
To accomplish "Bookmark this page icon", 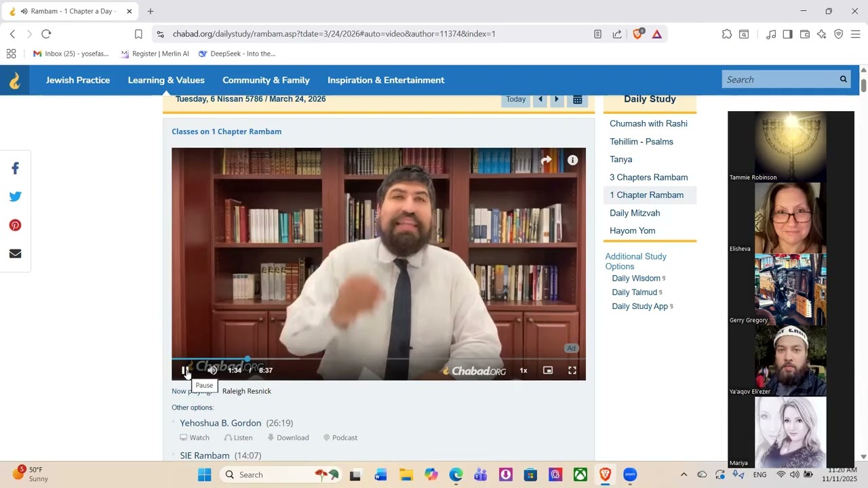I will 138,34.
